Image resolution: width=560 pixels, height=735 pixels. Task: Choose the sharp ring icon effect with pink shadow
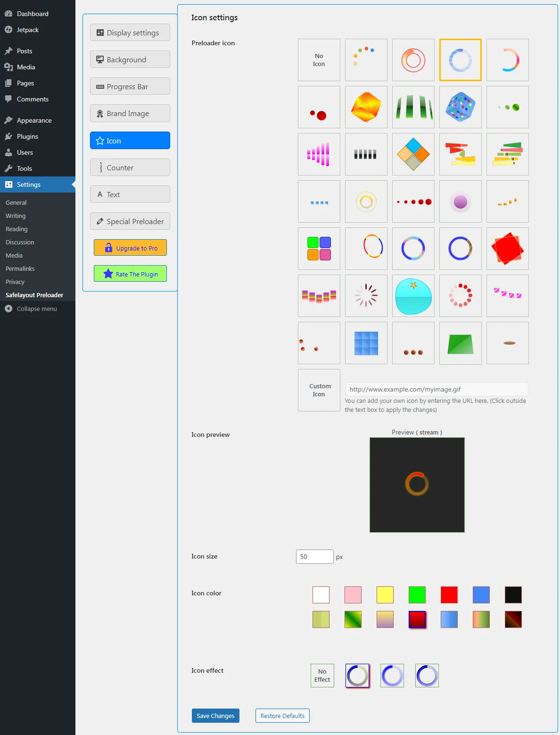(x=357, y=676)
